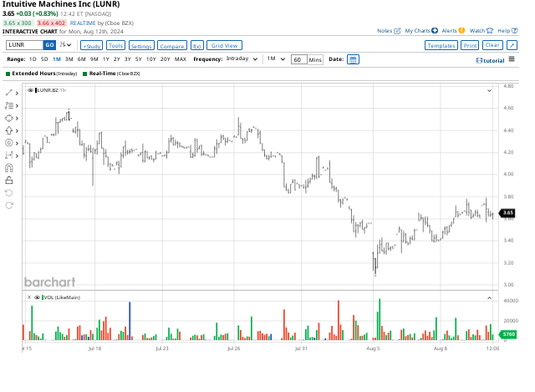Open the magnet snap tool
This screenshot has height=392, width=535.
9,167
